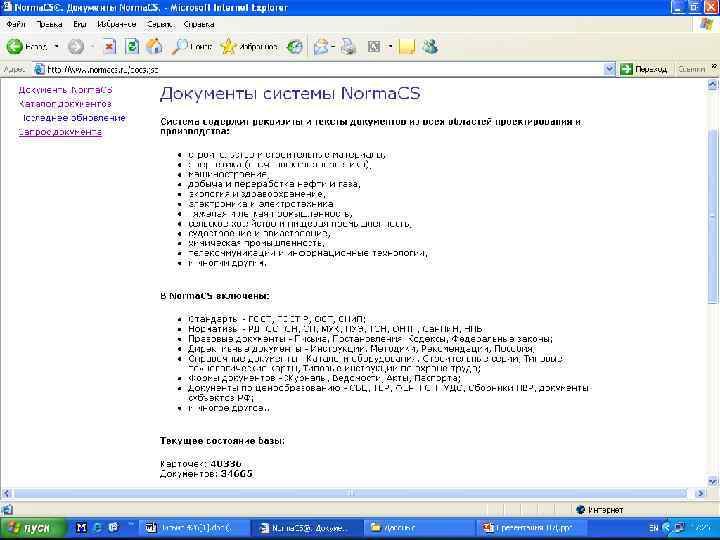
Task: Open the Правка menu
Action: click(49, 24)
